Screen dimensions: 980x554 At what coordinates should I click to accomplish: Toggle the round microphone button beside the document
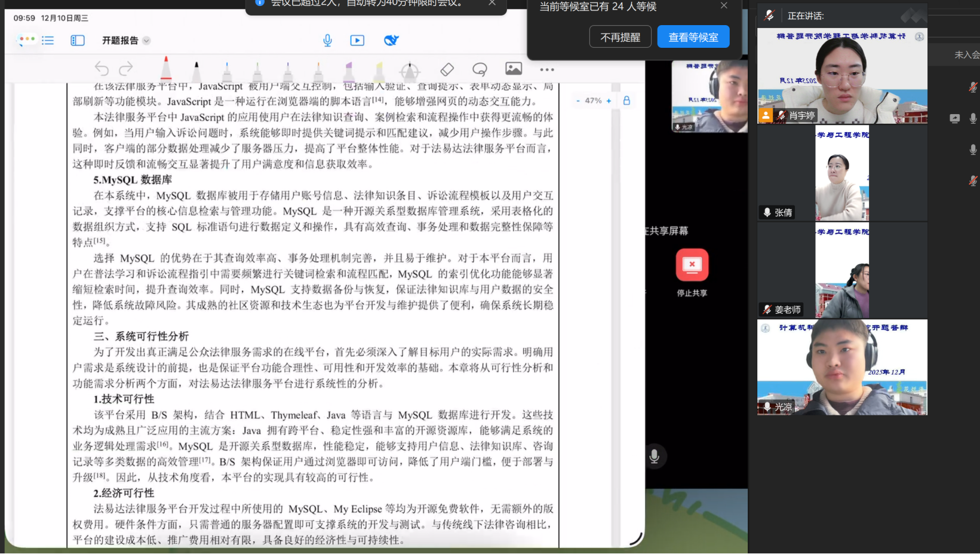[655, 457]
